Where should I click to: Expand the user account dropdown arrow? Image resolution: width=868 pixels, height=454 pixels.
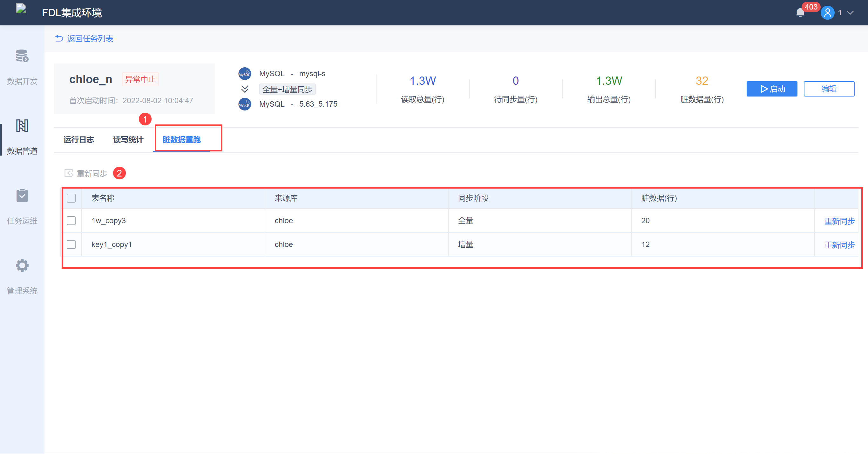tap(850, 13)
